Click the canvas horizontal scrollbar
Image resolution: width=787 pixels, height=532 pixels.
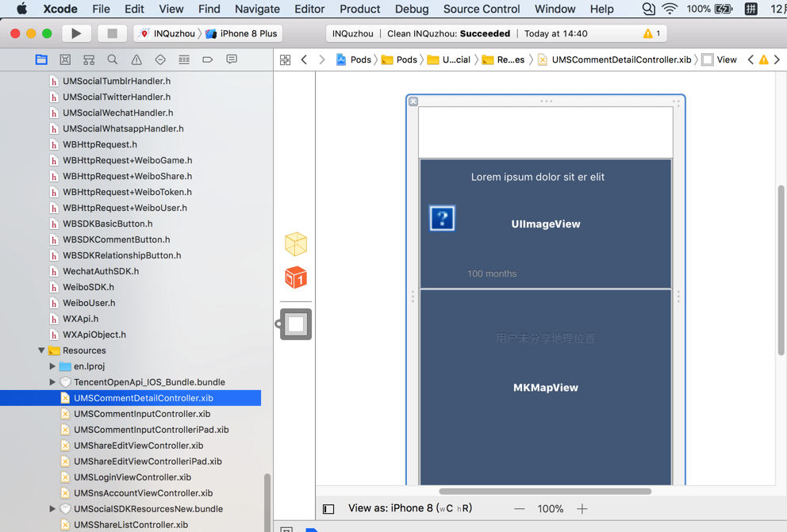pyautogui.click(x=545, y=492)
